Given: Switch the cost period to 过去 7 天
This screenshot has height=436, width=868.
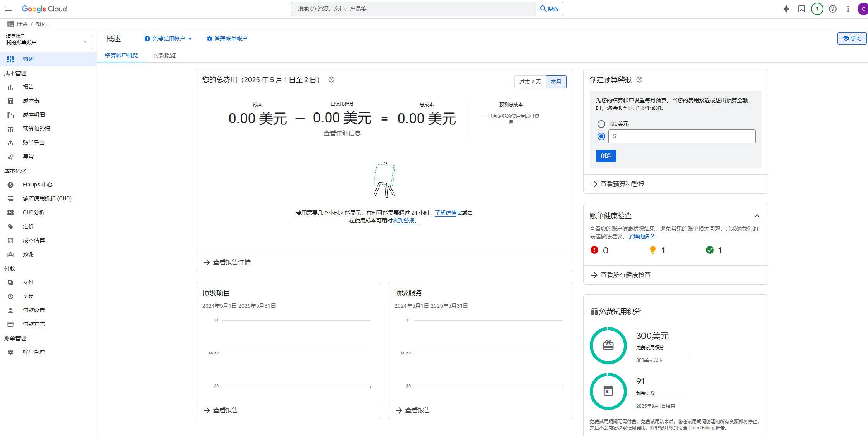Looking at the screenshot, I should pos(530,82).
